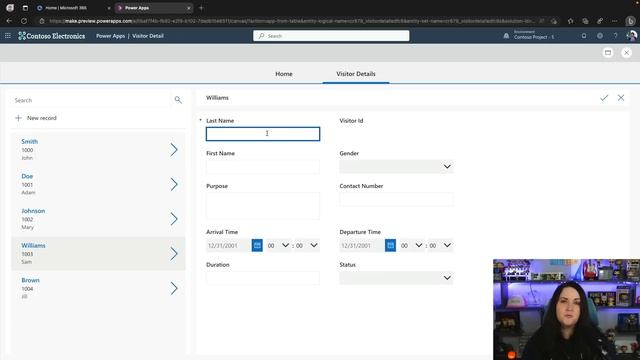Open Williams record chevron
Screen dimensions: 640x360
point(174,254)
